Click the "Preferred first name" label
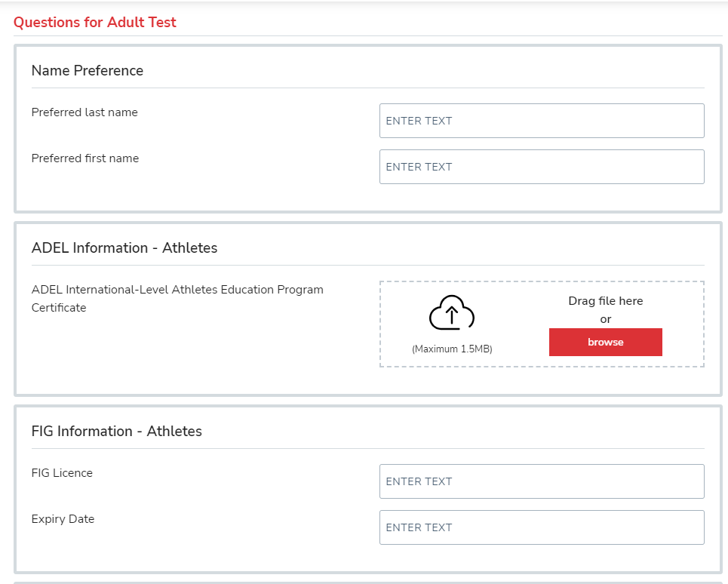 click(85, 158)
